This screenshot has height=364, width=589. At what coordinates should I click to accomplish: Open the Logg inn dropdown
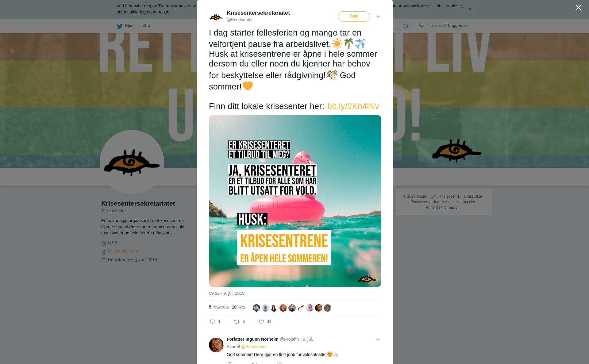tap(458, 26)
